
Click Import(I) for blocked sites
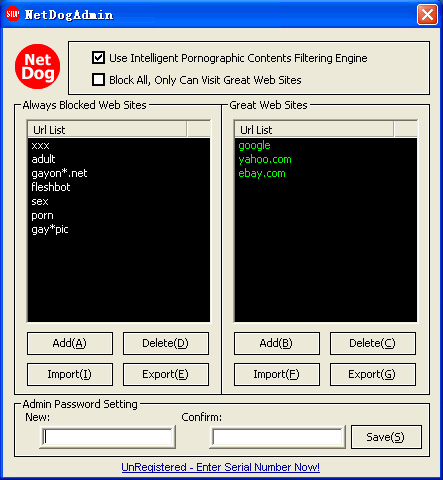click(70, 374)
